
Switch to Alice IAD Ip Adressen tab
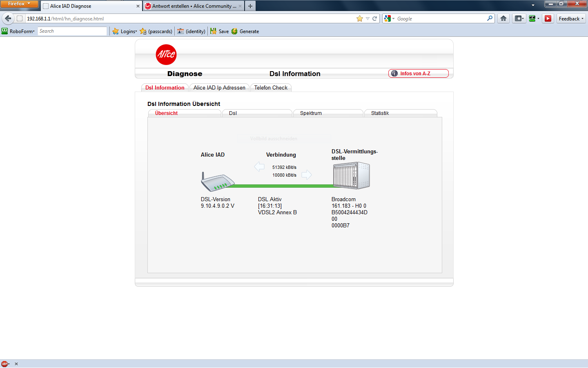[x=219, y=88]
